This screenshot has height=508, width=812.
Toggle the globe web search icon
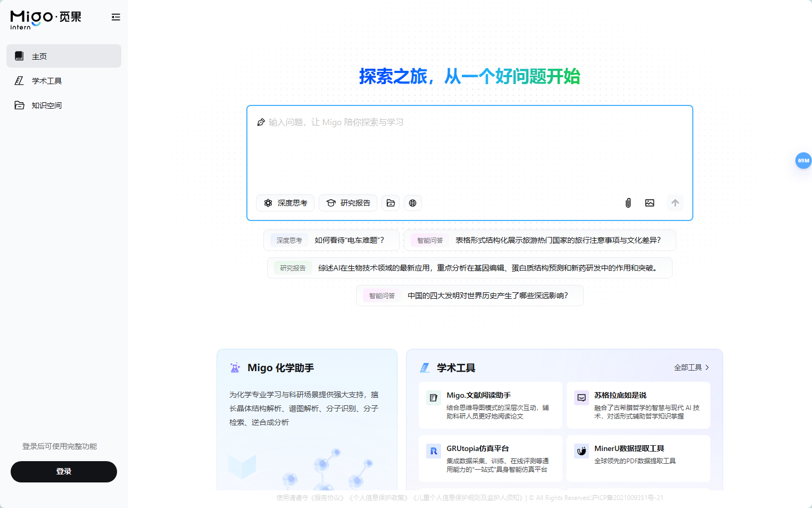coord(413,203)
